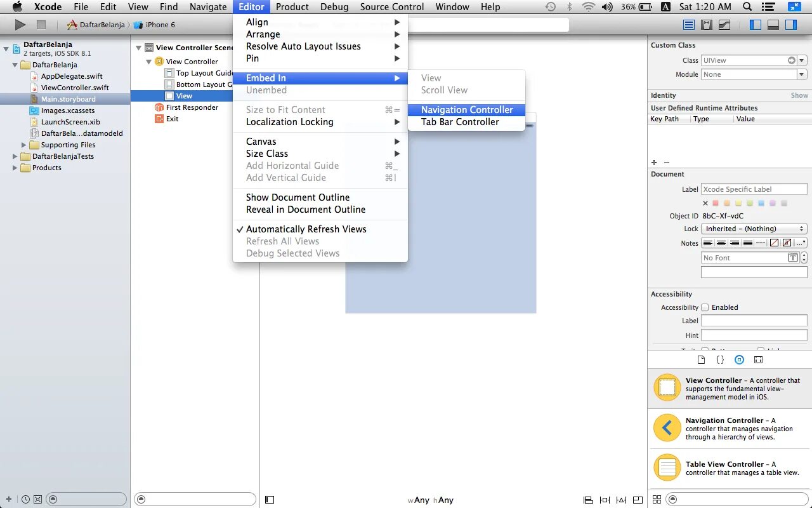Click the Accessibility Hint field
Viewport: 812px width, 508px height.
click(754, 335)
